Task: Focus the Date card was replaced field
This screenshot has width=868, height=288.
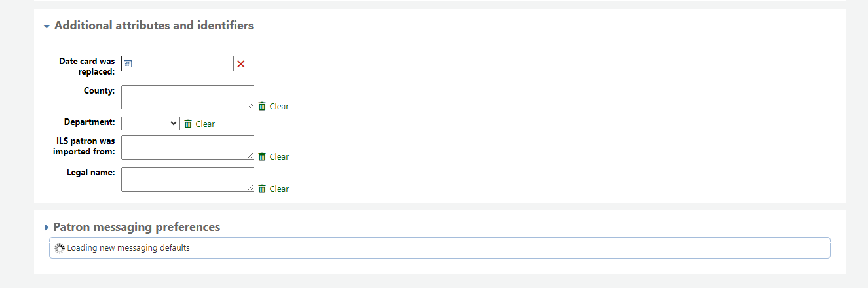Action: pos(183,63)
